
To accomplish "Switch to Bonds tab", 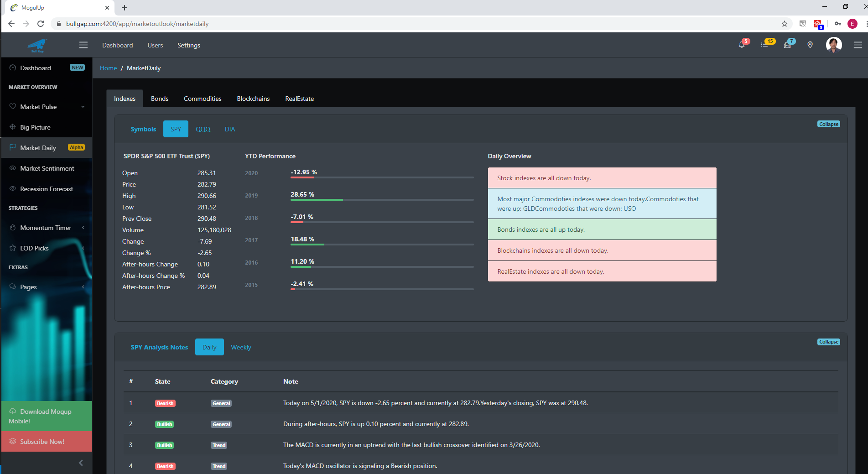I will point(160,99).
